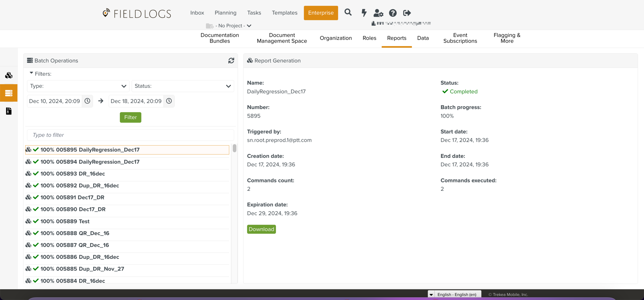Screen dimensions: 644x300
Task: Click the help question mark icon
Action: tap(393, 13)
